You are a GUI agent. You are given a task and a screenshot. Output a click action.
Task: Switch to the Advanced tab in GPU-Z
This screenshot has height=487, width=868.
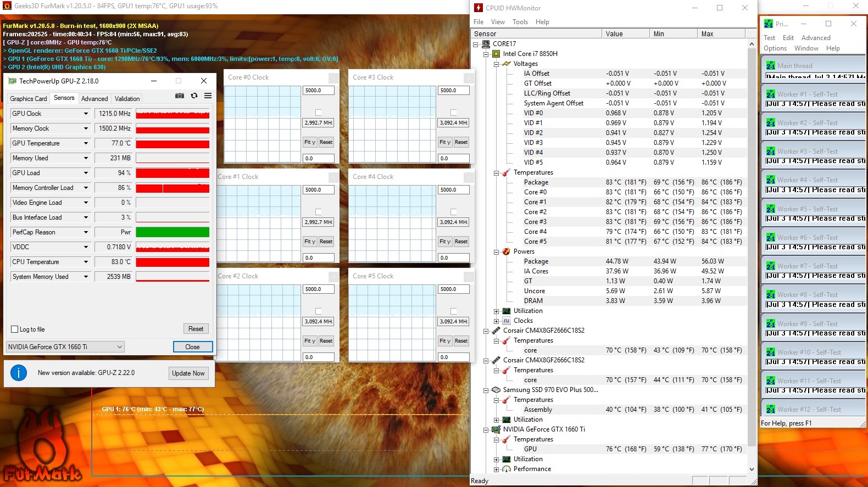coord(94,99)
